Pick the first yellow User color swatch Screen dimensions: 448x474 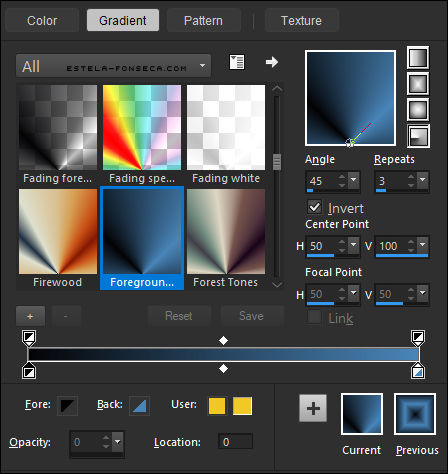pyautogui.click(x=217, y=406)
